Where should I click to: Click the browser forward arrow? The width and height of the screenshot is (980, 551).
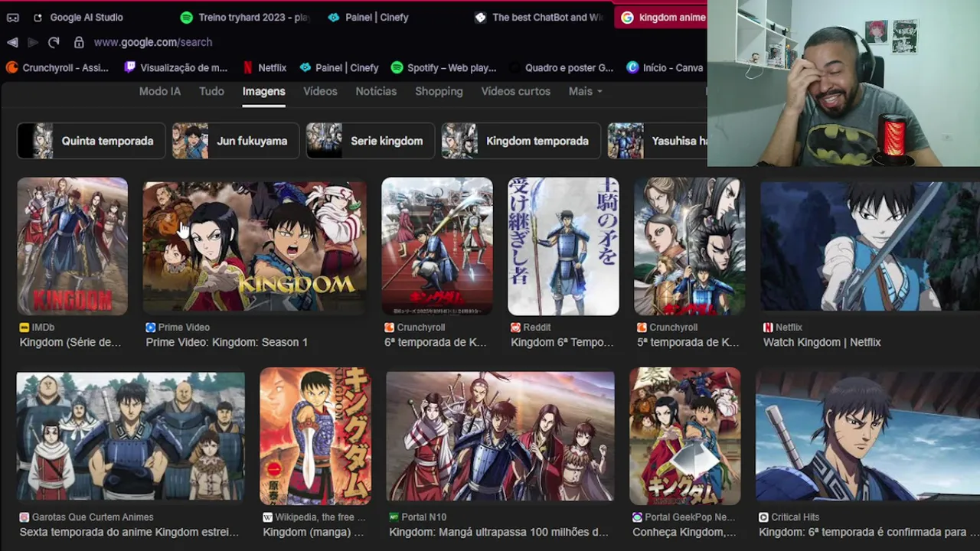32,42
